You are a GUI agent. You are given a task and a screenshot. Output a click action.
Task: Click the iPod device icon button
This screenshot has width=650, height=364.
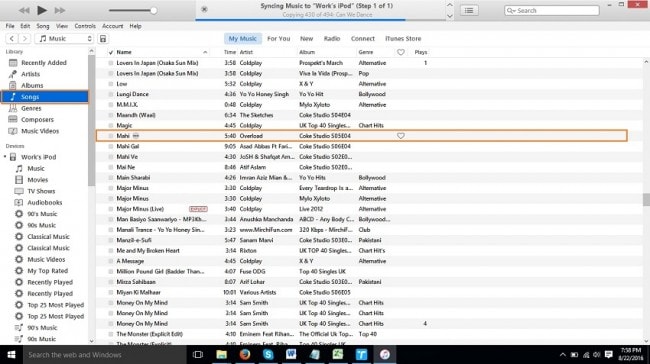click(x=103, y=39)
